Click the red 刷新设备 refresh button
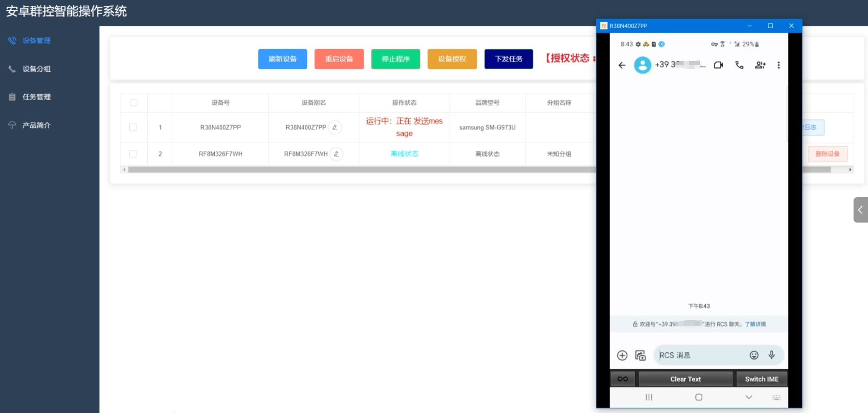 point(282,59)
